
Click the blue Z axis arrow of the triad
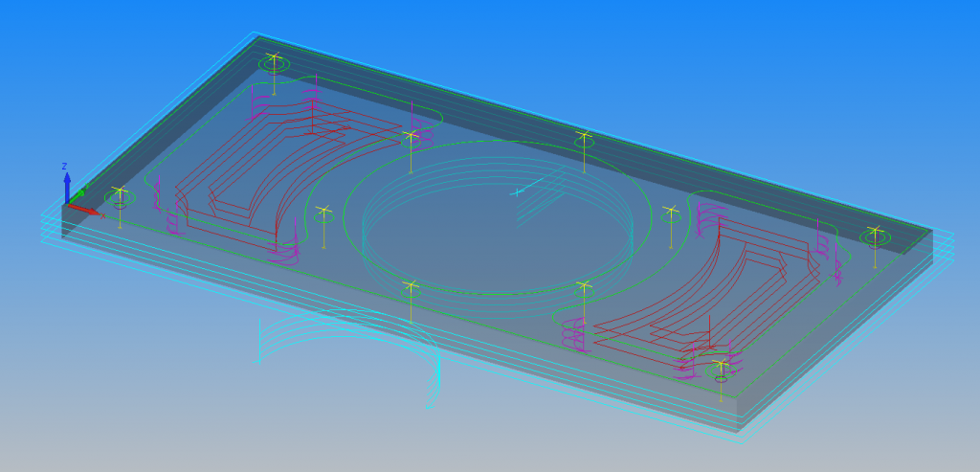(67, 182)
